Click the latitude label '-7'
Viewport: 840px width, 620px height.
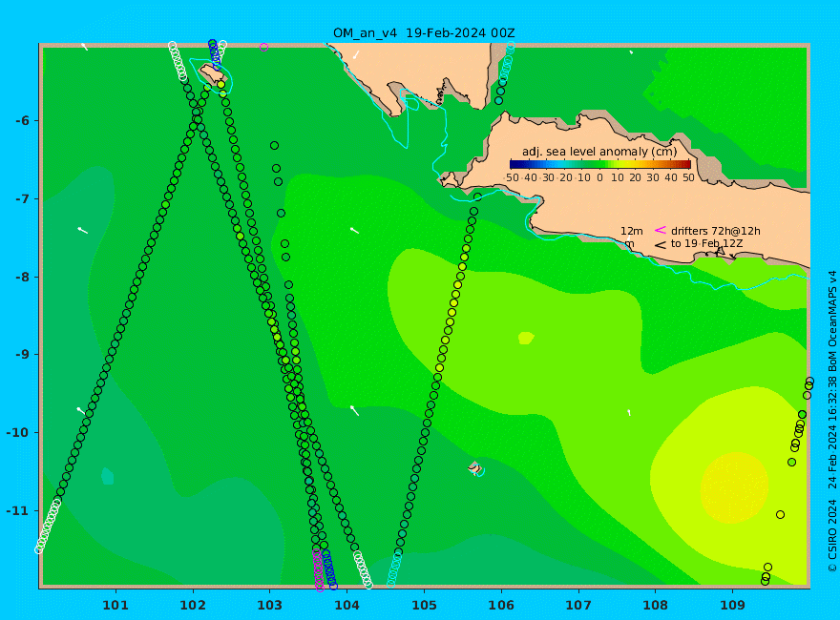[x=21, y=199]
